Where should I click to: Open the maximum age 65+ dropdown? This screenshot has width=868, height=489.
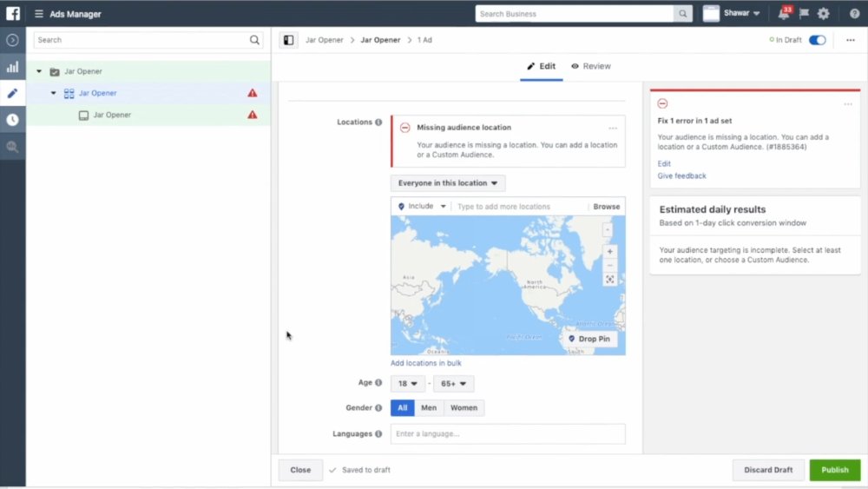[x=454, y=383]
